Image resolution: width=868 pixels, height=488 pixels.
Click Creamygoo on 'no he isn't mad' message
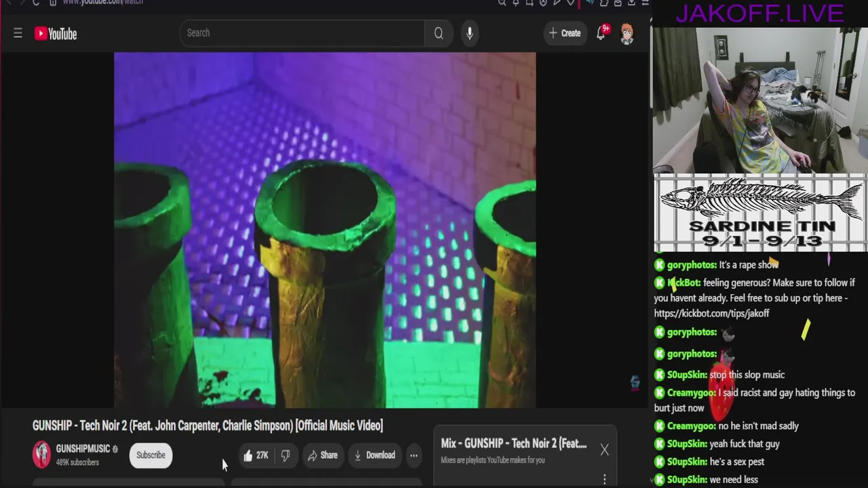(691, 426)
